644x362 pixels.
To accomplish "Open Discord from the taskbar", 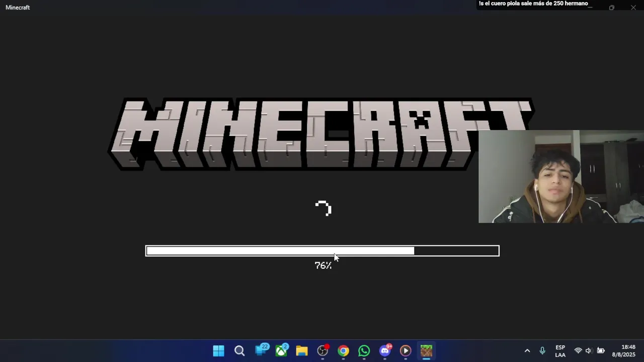I will click(x=385, y=350).
